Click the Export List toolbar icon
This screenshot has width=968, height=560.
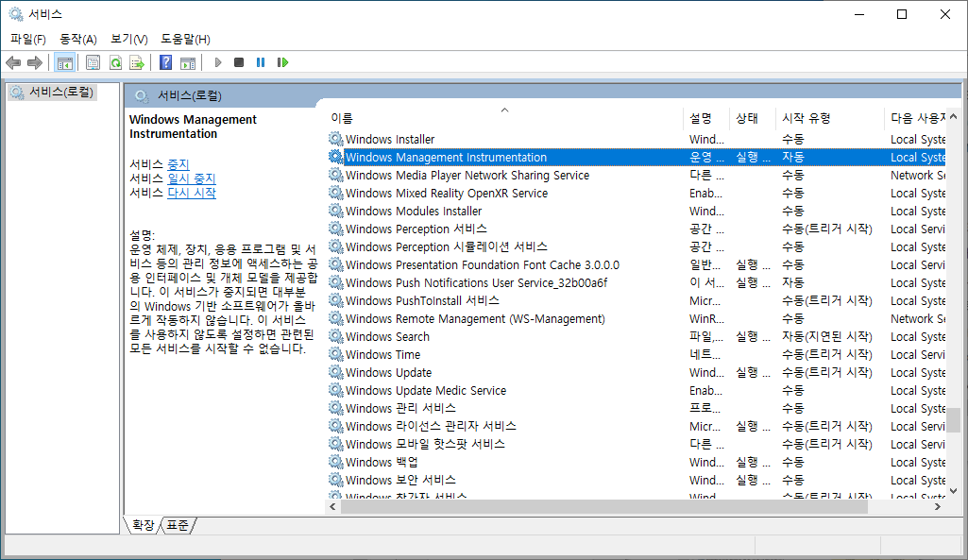click(x=137, y=62)
